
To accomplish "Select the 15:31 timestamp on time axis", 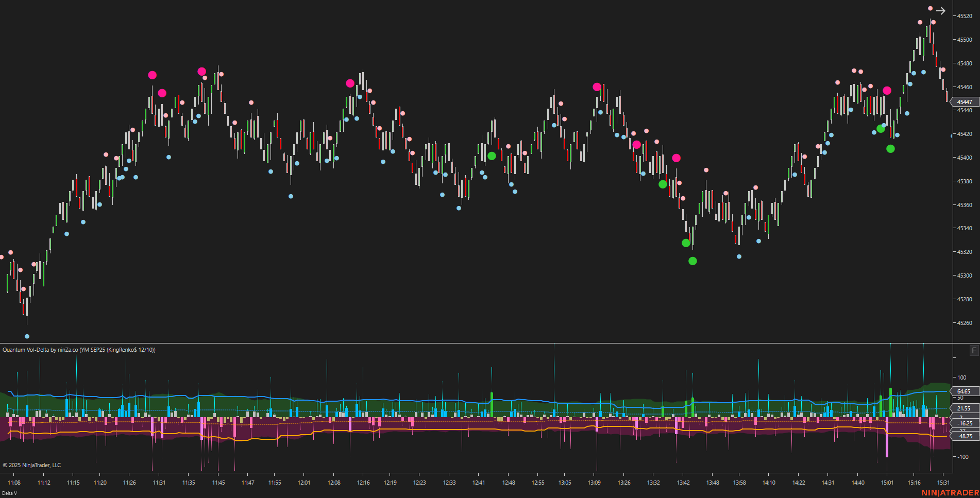I will point(944,483).
